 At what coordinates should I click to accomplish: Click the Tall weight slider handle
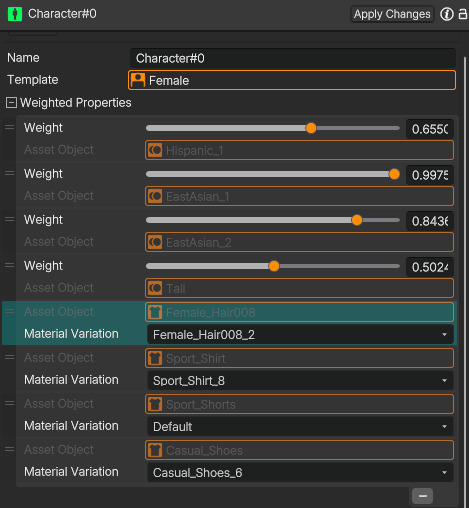tap(274, 266)
